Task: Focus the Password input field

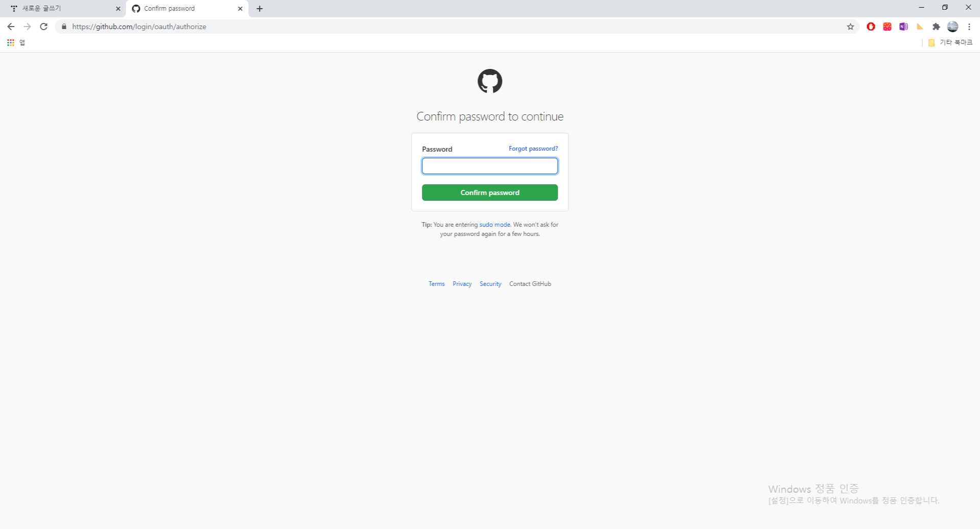Action: (x=490, y=166)
